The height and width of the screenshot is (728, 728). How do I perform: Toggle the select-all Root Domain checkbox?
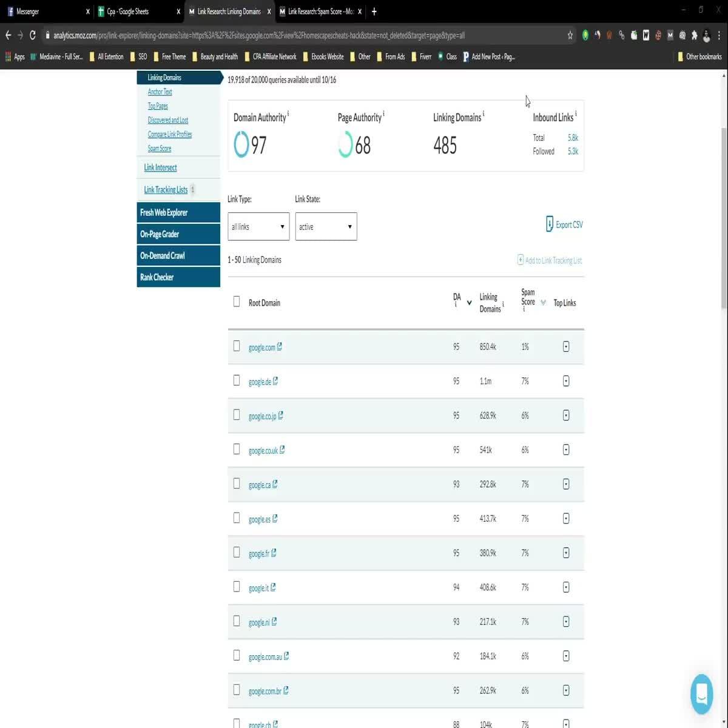[237, 302]
